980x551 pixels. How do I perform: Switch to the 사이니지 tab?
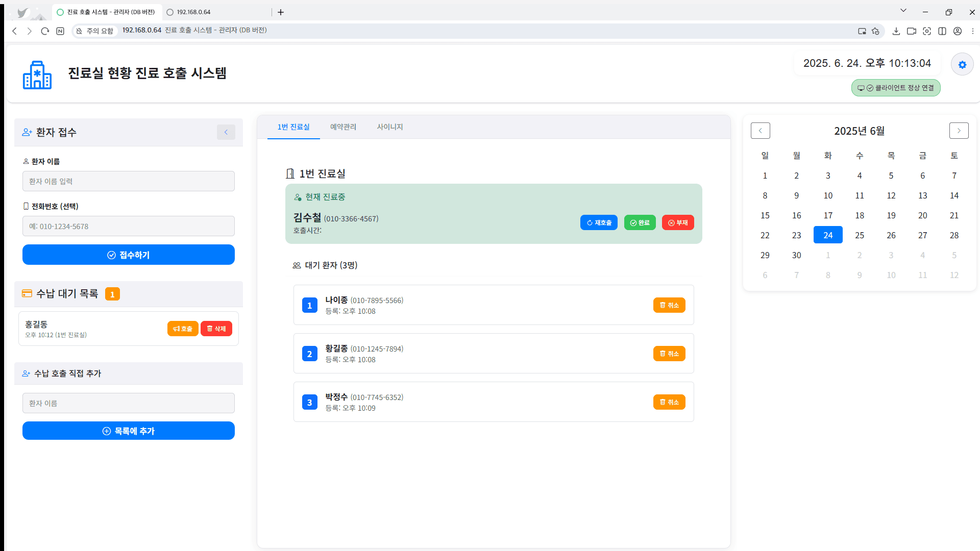pos(390,127)
